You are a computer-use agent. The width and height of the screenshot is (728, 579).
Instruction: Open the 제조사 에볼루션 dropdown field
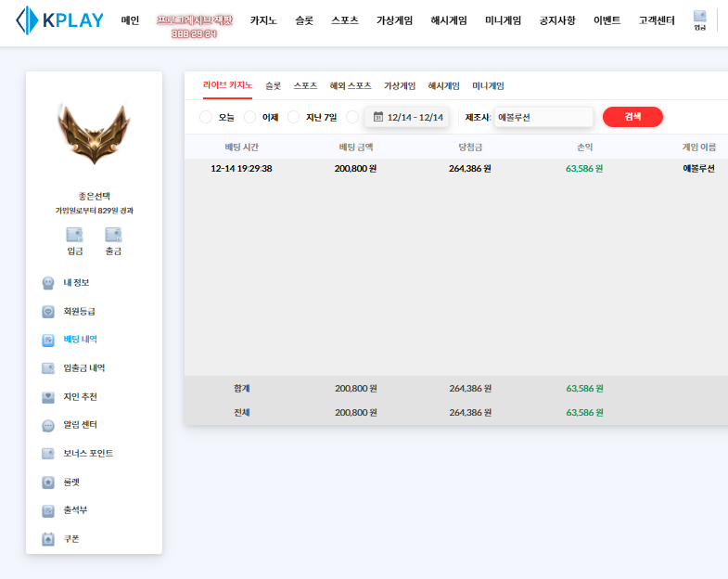click(543, 117)
